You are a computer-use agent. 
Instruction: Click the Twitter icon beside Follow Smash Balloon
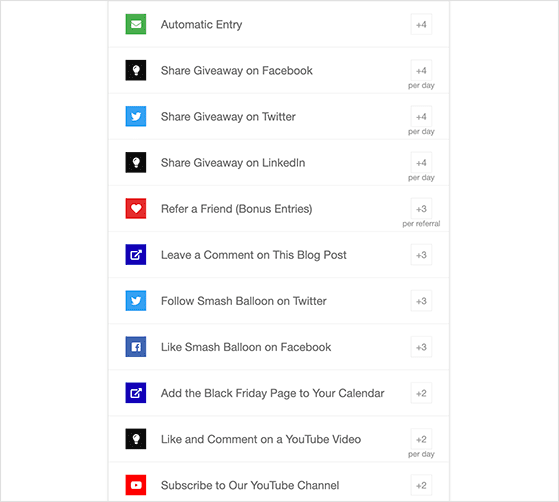136,301
